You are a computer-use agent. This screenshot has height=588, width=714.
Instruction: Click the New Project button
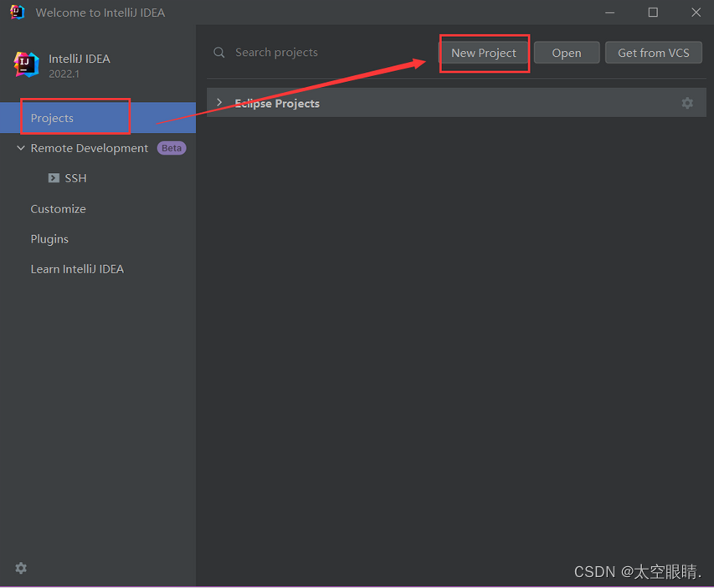[x=484, y=53]
